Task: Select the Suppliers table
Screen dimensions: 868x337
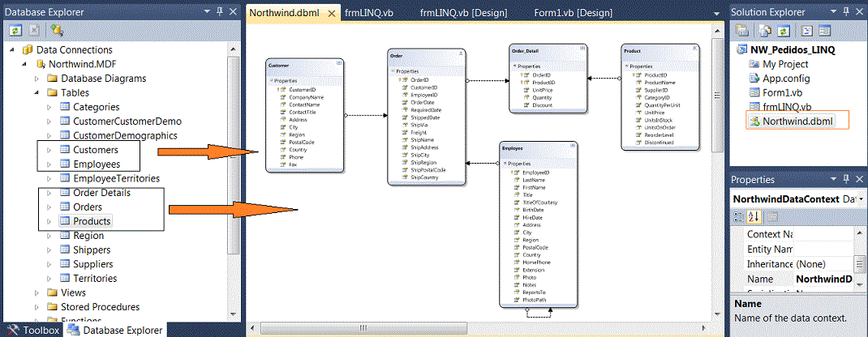Action: click(93, 264)
